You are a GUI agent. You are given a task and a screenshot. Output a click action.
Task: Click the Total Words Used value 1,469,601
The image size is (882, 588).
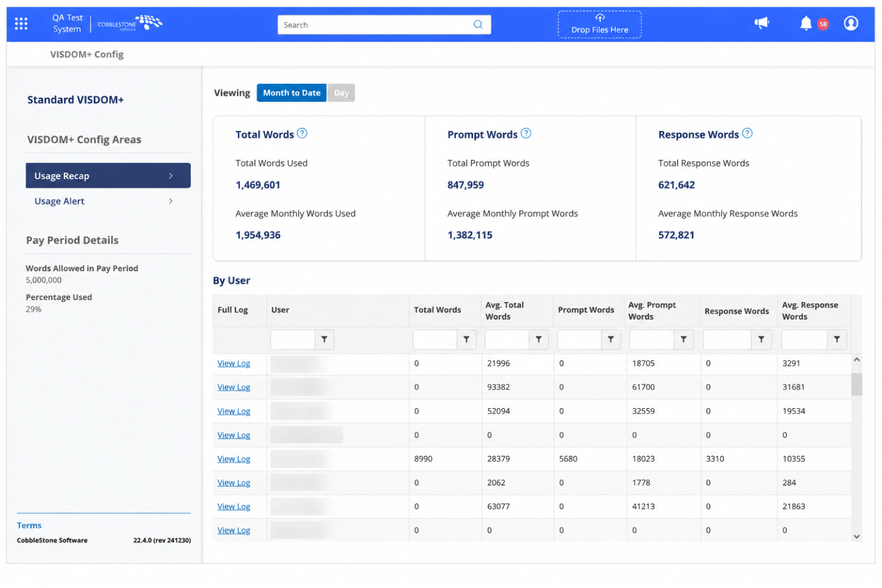(257, 185)
